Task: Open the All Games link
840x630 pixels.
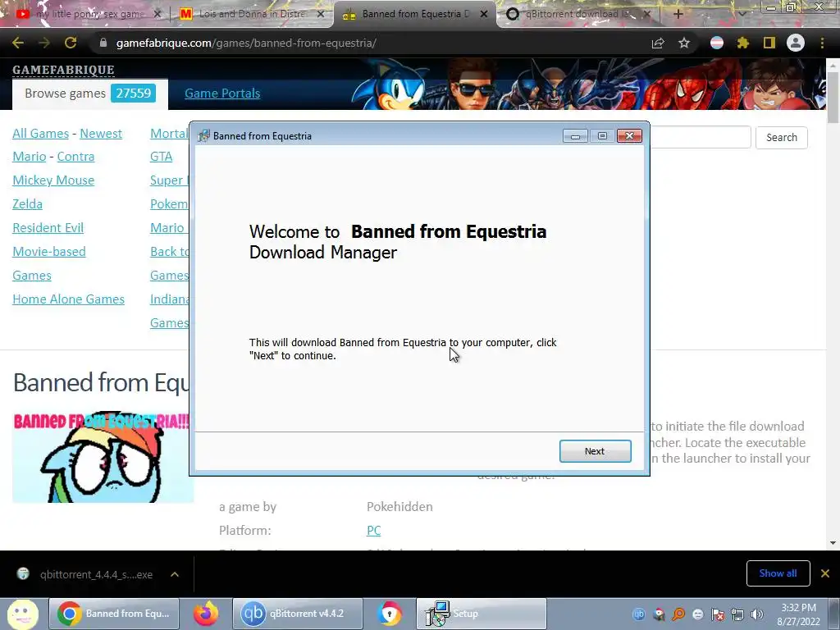Action: click(41, 134)
